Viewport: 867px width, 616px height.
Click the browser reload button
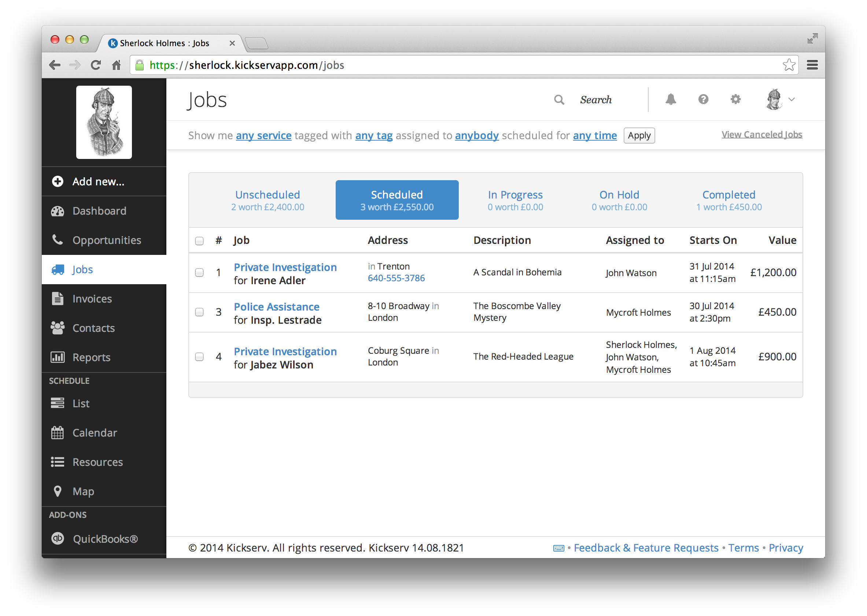(96, 65)
